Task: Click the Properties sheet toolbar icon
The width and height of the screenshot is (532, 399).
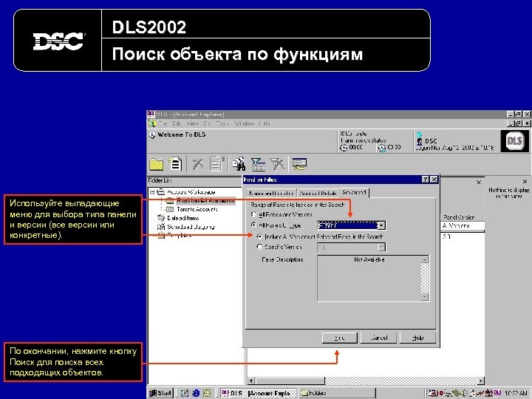Action: point(216,164)
